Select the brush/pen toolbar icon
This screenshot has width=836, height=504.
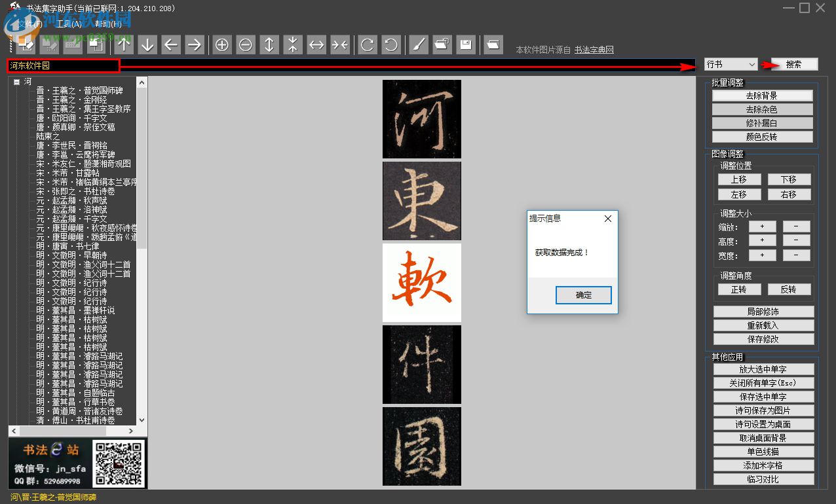(418, 45)
